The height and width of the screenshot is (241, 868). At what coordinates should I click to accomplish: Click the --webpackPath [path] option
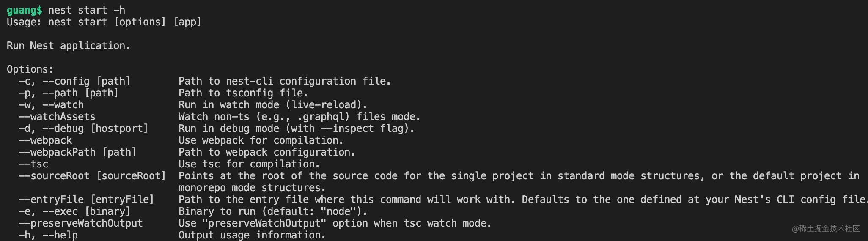coord(77,152)
